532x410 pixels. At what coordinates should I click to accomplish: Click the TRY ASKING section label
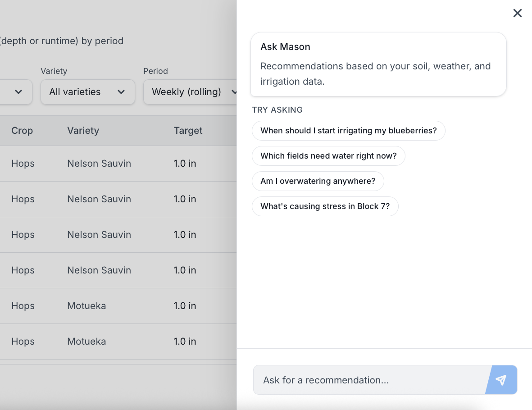277,109
